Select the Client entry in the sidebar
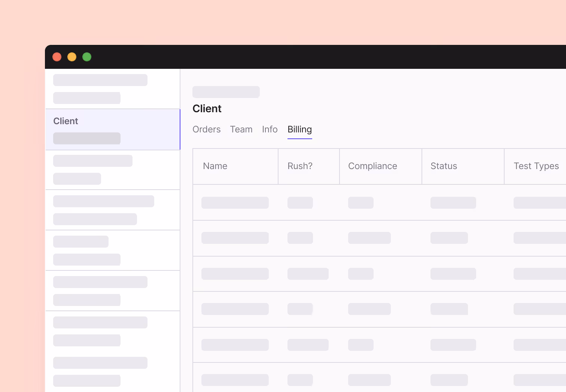566x392 pixels. point(112,129)
